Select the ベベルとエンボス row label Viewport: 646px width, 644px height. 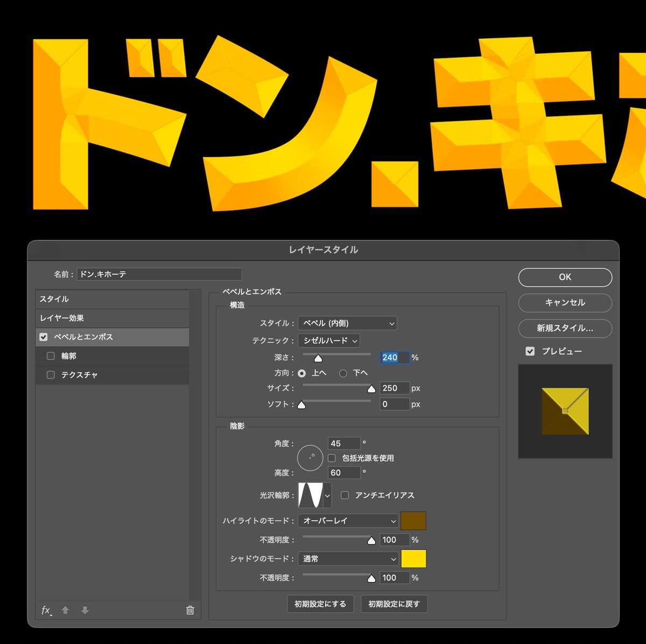tap(83, 337)
